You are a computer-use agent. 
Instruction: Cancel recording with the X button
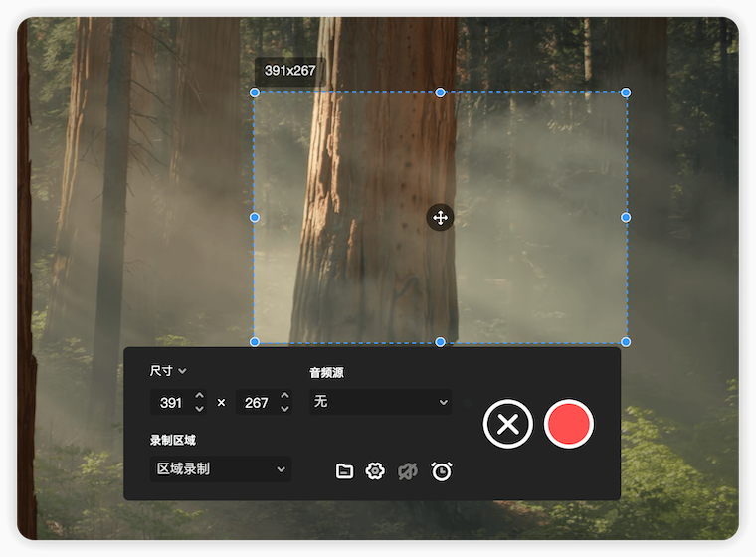click(507, 424)
